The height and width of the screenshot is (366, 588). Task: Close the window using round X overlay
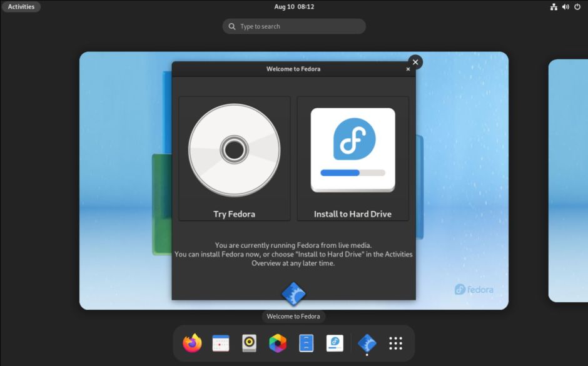pos(415,62)
